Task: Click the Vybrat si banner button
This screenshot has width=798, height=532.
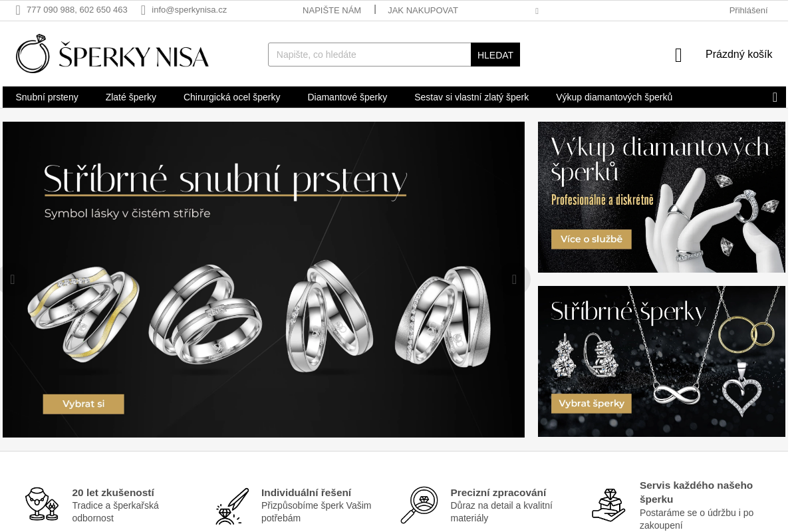Action: [84, 404]
